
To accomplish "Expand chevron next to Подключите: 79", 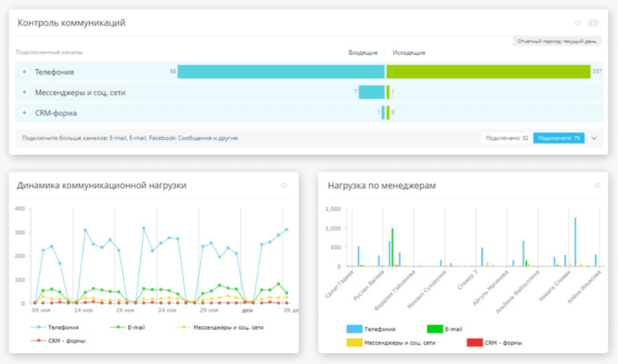I will tap(594, 138).
